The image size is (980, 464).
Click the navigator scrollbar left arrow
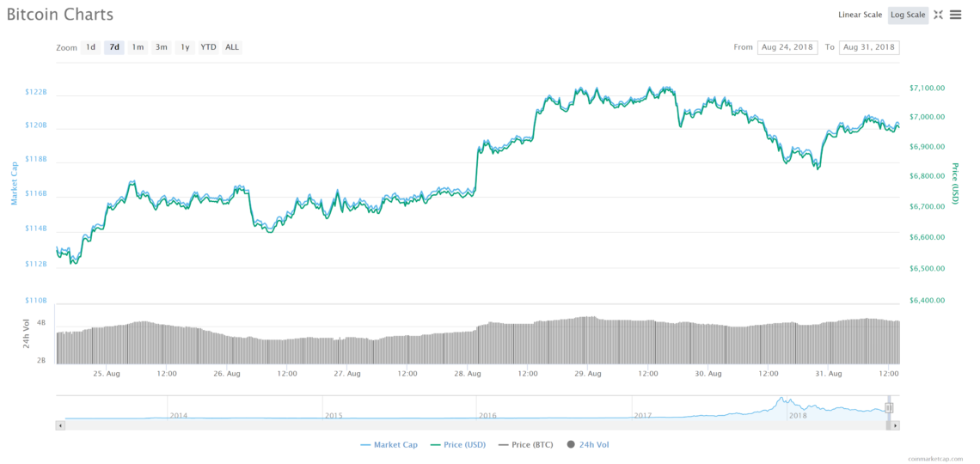click(x=61, y=425)
